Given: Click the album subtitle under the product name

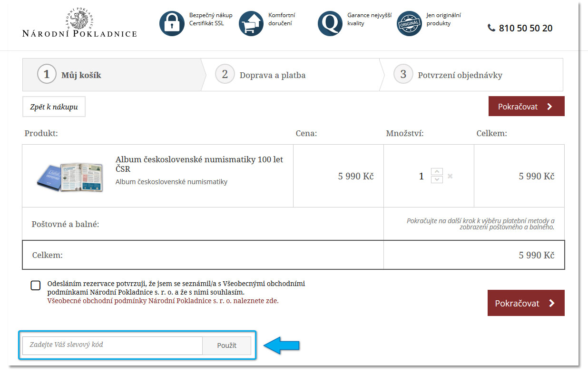Looking at the screenshot, I should [171, 182].
